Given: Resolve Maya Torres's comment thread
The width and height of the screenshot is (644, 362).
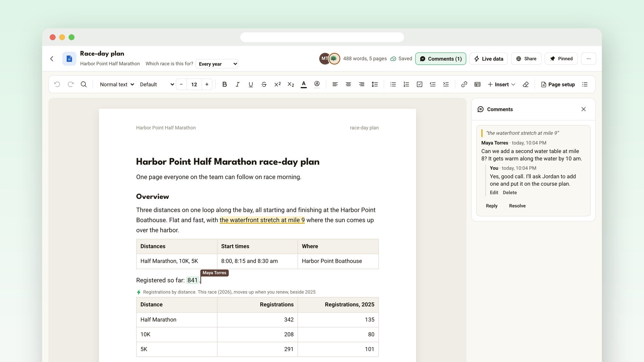Looking at the screenshot, I should 517,206.
